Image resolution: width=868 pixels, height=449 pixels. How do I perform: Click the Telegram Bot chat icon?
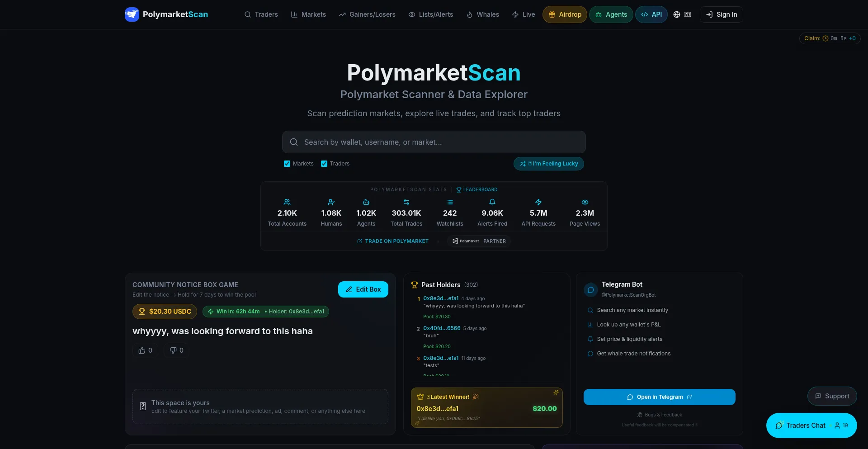(x=591, y=290)
